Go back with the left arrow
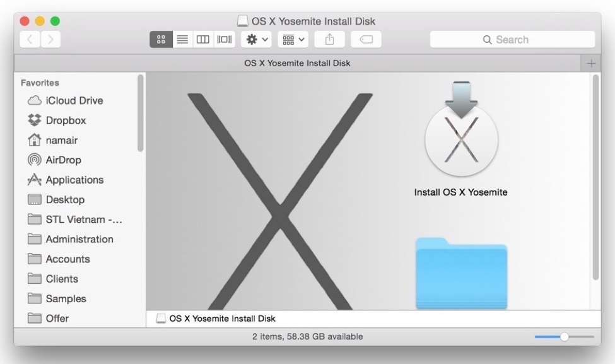 [30, 39]
